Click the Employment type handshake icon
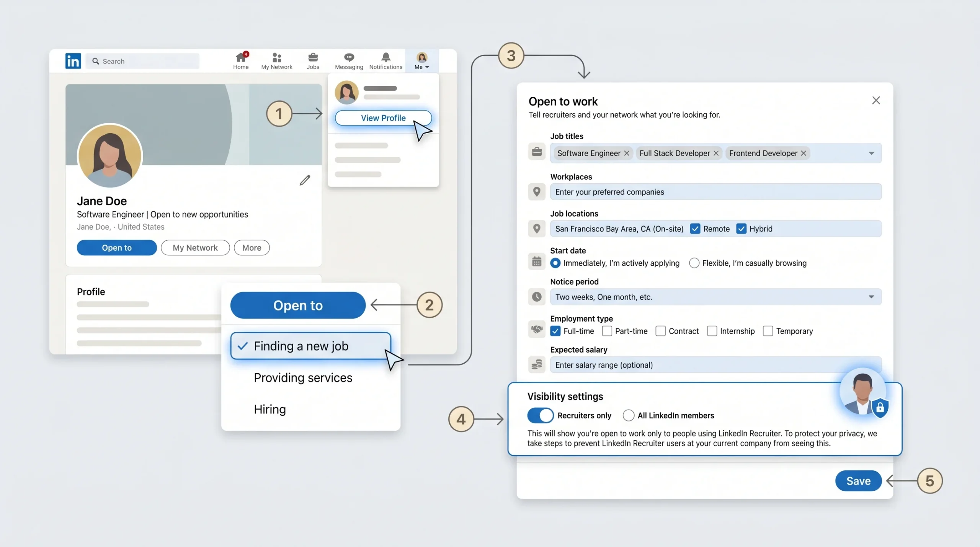Viewport: 980px width, 547px height. 537,329
